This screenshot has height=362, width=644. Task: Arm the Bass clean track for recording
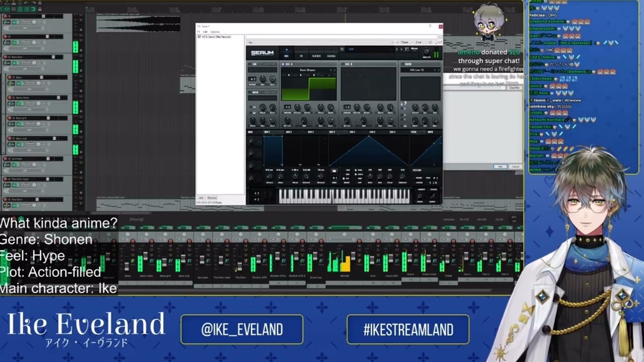[x=10, y=98]
